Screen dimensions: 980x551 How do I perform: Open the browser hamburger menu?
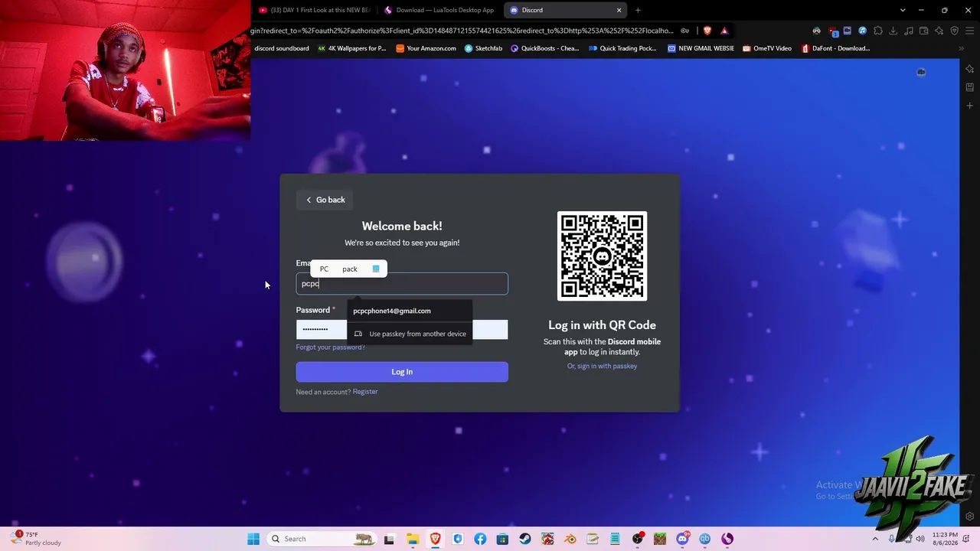click(x=969, y=31)
